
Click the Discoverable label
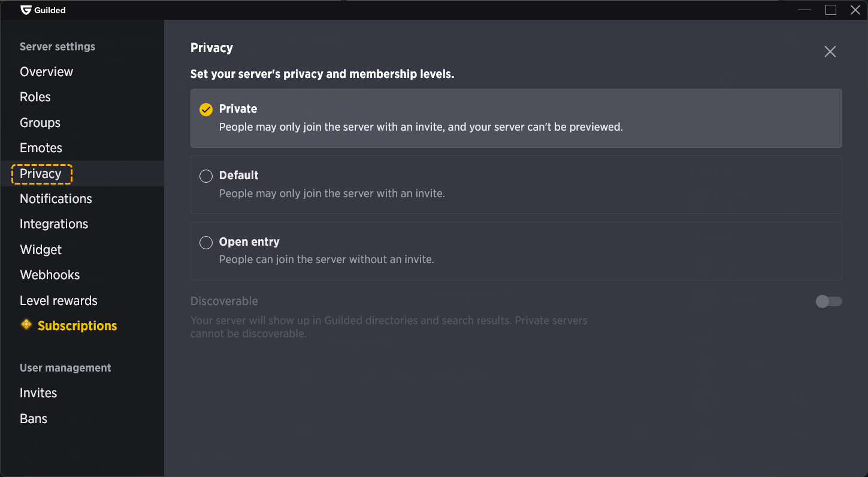224,301
